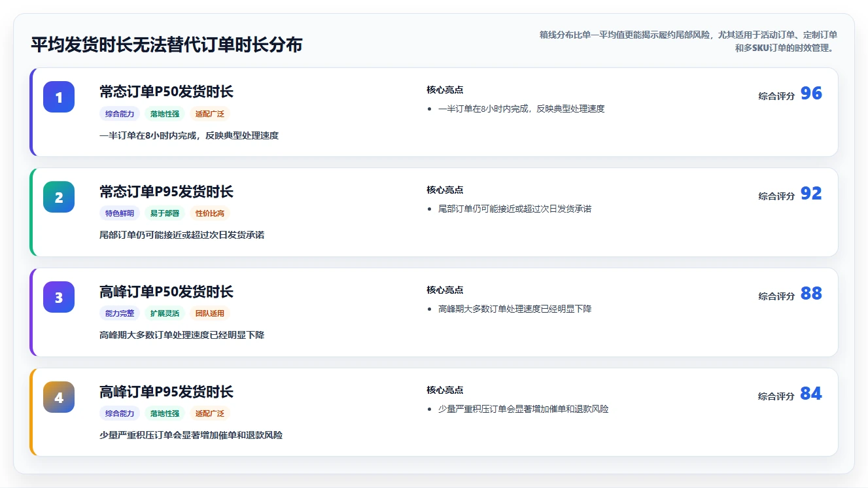Click bullet 少量严重积压订单会显著增加催单和退款风险

coord(523,409)
